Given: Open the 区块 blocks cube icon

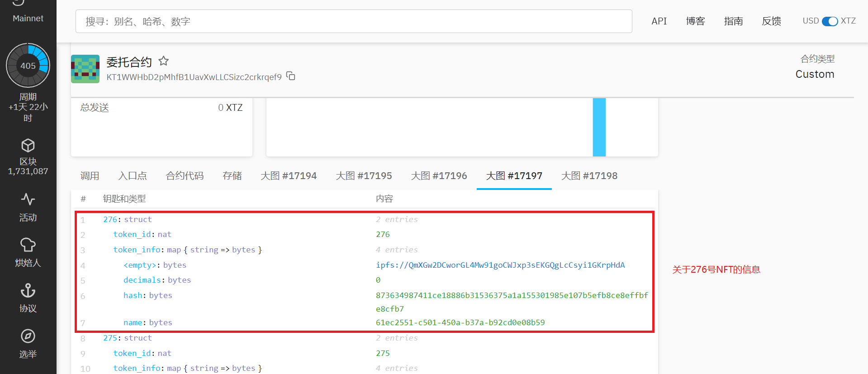Looking at the screenshot, I should pos(28,146).
